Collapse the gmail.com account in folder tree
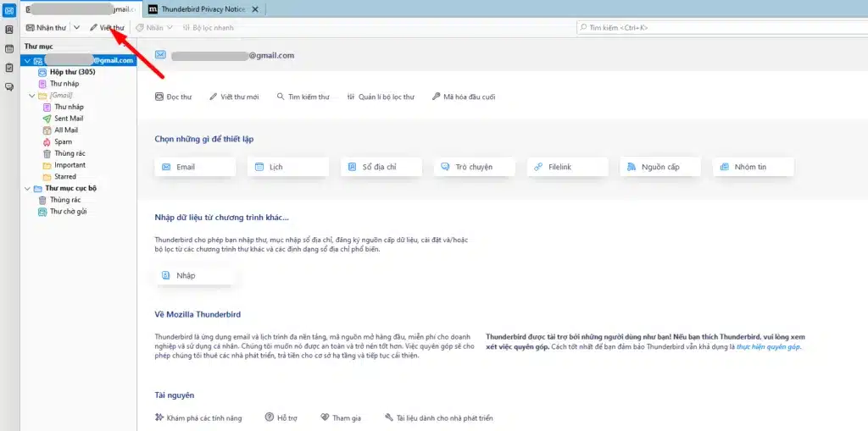Image resolution: width=868 pixels, height=431 pixels. [27, 60]
